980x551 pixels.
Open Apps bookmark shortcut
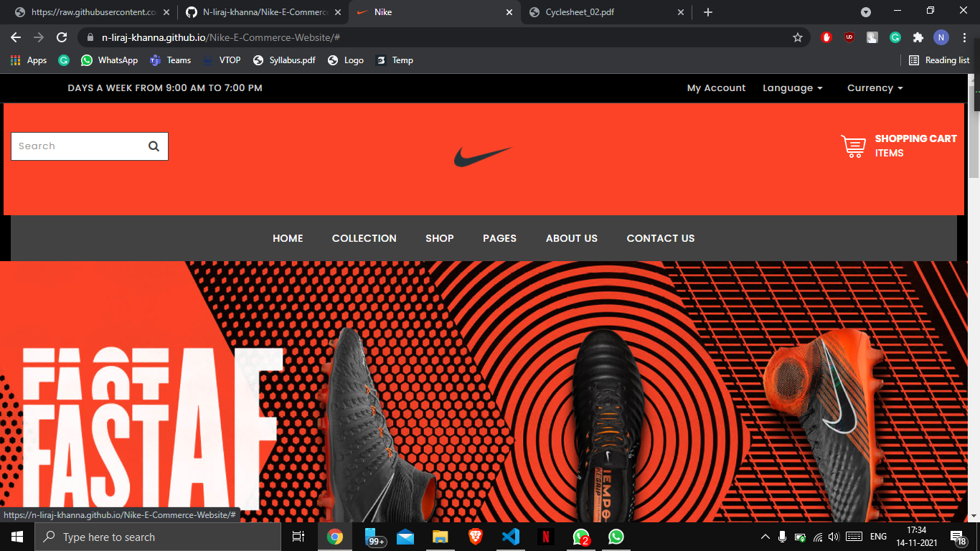click(29, 60)
